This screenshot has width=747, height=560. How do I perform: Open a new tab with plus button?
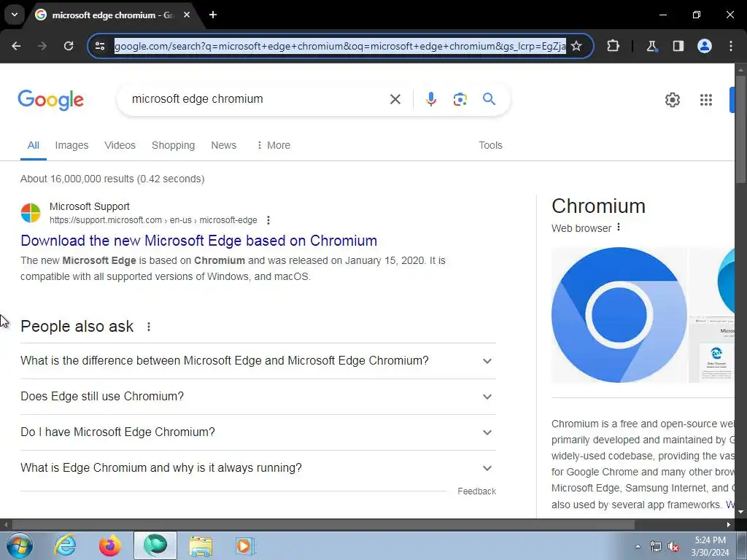213,15
